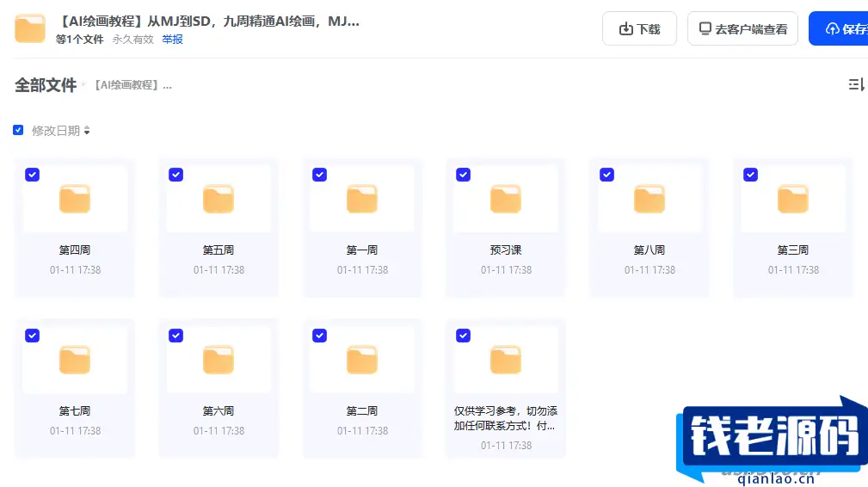Uncheck the 预习课 folder checkbox
This screenshot has height=487, width=868.
pyautogui.click(x=464, y=175)
